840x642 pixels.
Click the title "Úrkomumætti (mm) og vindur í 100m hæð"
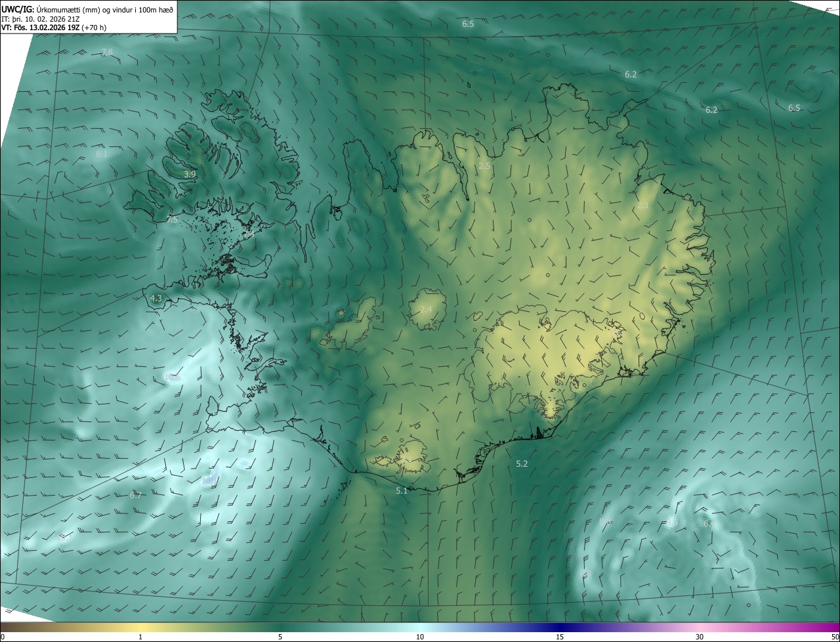tap(104, 9)
